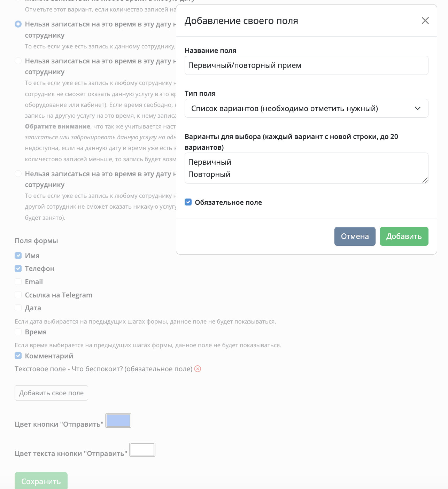The image size is (448, 489).
Task: Expand the 'Тип поля' dropdown
Action: point(307,108)
